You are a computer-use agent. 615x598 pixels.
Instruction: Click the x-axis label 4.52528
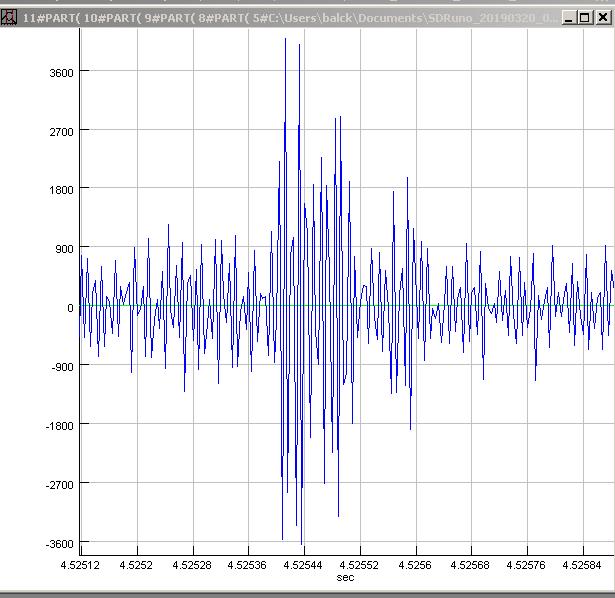tap(192, 565)
